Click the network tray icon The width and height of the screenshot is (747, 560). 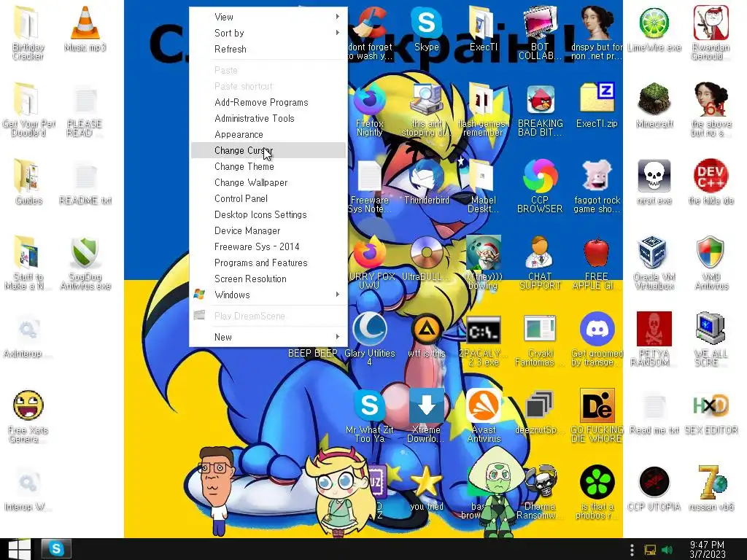(650, 550)
